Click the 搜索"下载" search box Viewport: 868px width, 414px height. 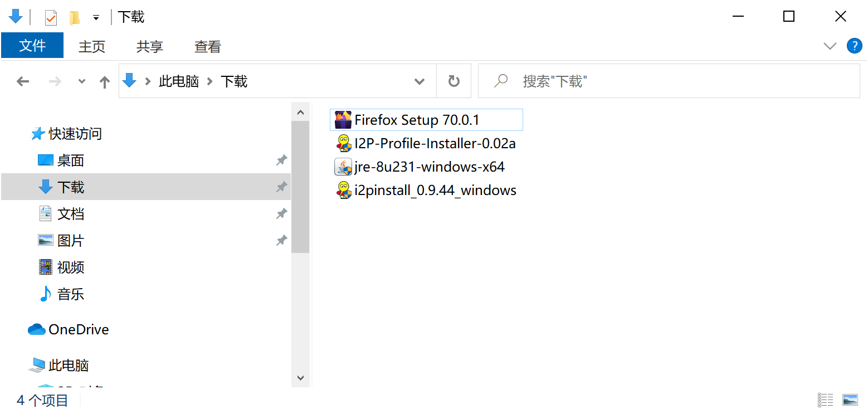pyautogui.click(x=669, y=82)
